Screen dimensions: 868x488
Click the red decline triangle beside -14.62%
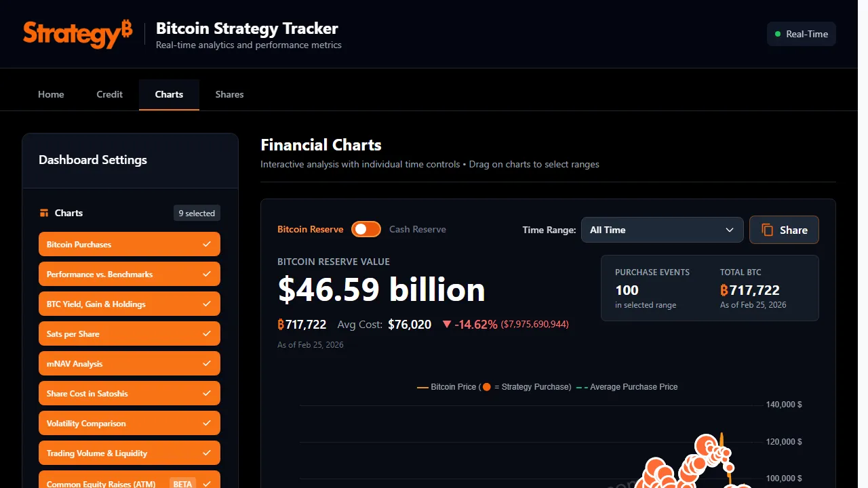(x=447, y=323)
